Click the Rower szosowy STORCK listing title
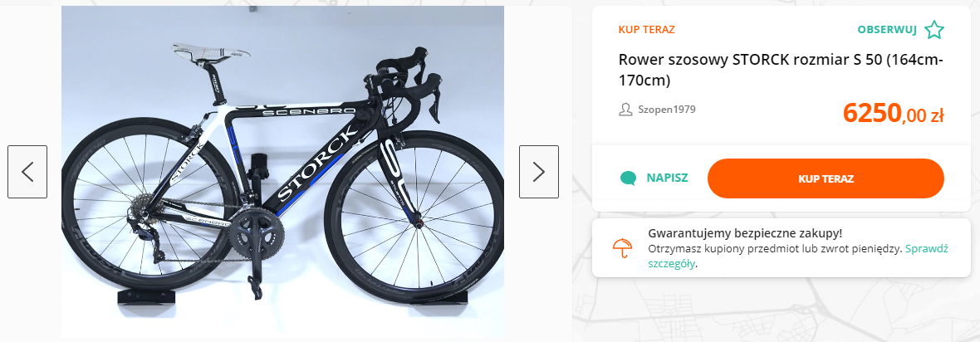 781,71
